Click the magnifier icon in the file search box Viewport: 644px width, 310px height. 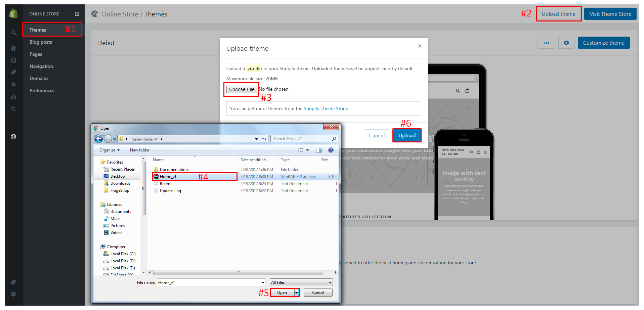point(334,139)
